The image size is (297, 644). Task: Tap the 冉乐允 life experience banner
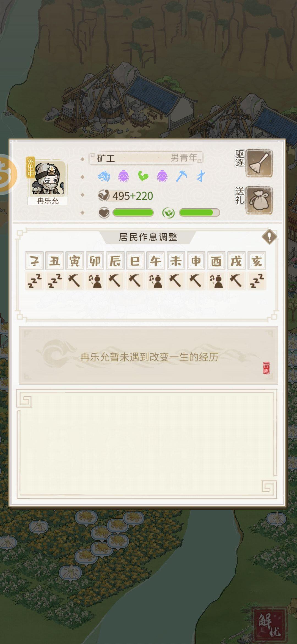click(148, 355)
